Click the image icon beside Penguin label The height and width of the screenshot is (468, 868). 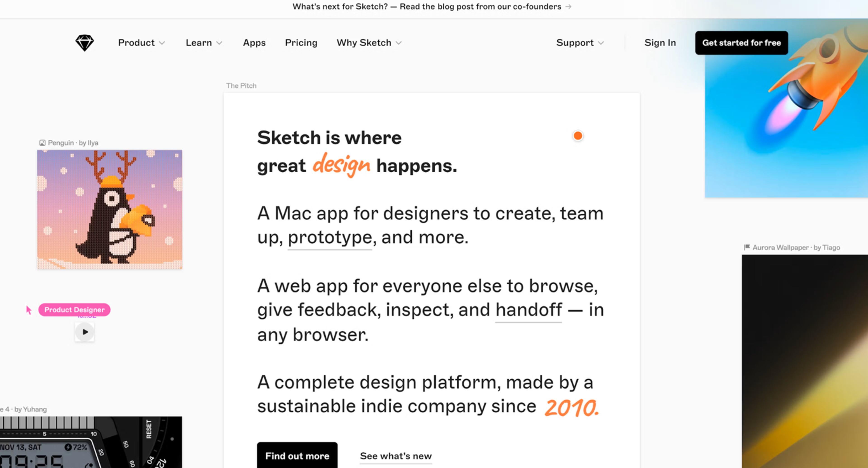click(x=42, y=143)
